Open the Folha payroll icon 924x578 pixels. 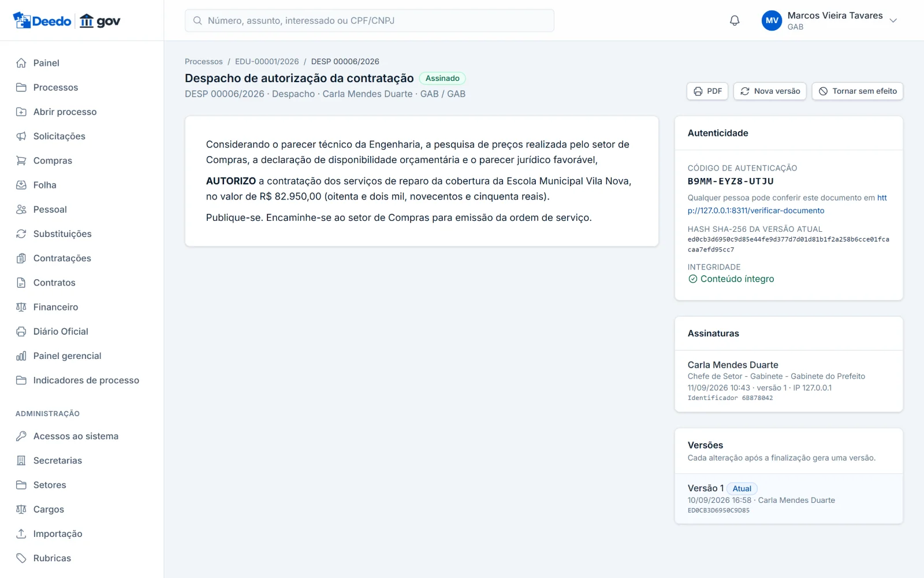[x=21, y=185]
